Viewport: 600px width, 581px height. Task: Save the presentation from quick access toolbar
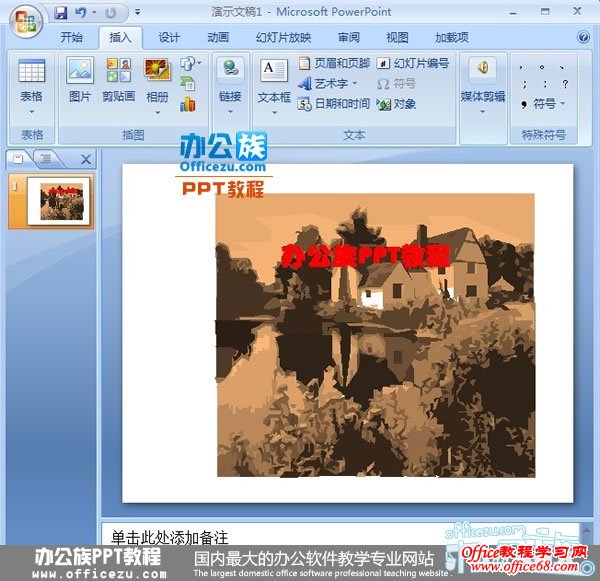(61, 13)
